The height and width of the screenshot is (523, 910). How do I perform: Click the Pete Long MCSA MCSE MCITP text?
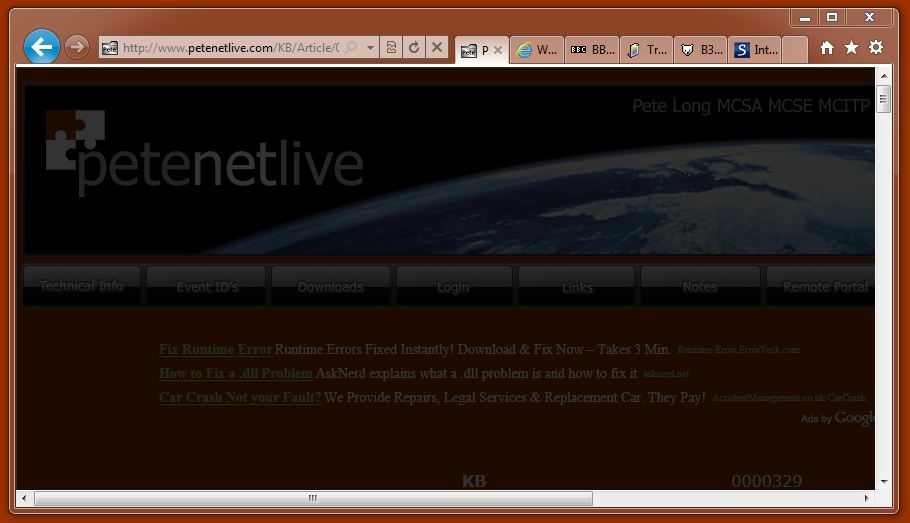click(x=751, y=106)
